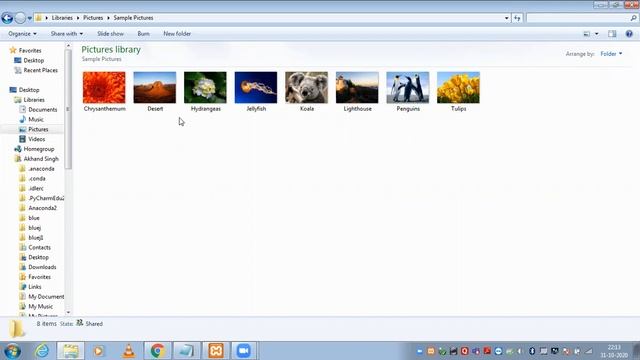Open Google Chrome from the taskbar
640x360 pixels.
coord(158,351)
